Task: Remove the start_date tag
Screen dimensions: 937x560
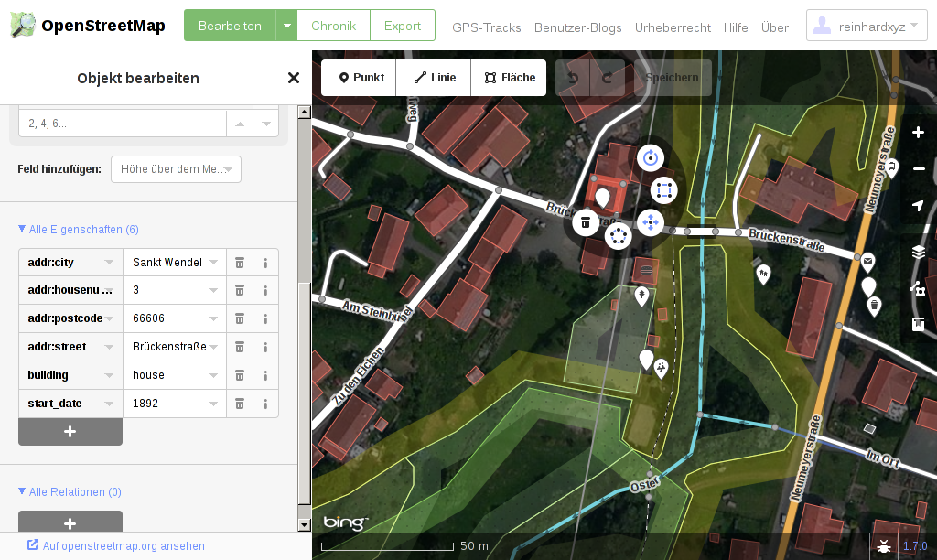Action: click(x=240, y=404)
